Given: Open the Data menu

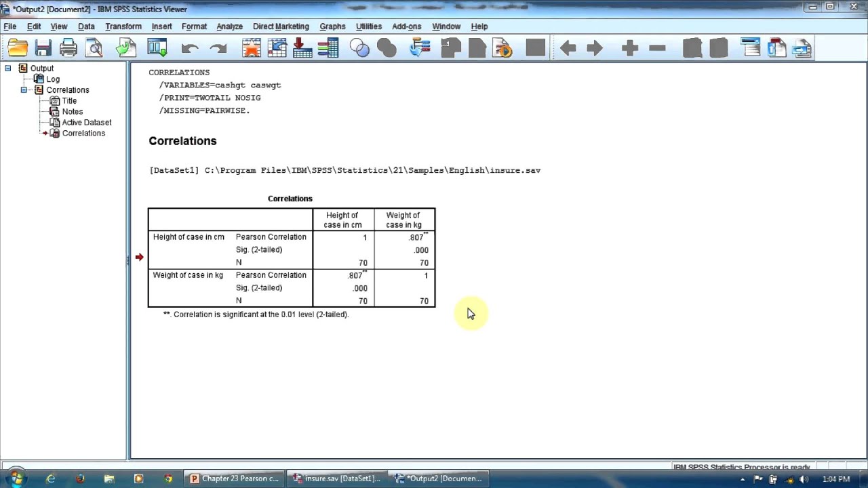Looking at the screenshot, I should pyautogui.click(x=86, y=26).
